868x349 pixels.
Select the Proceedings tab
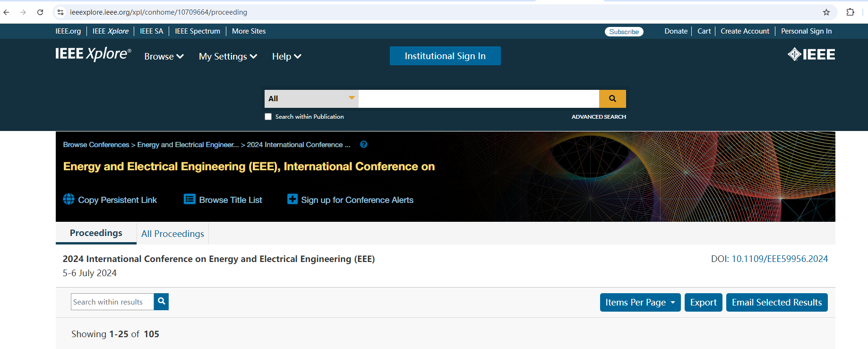96,233
